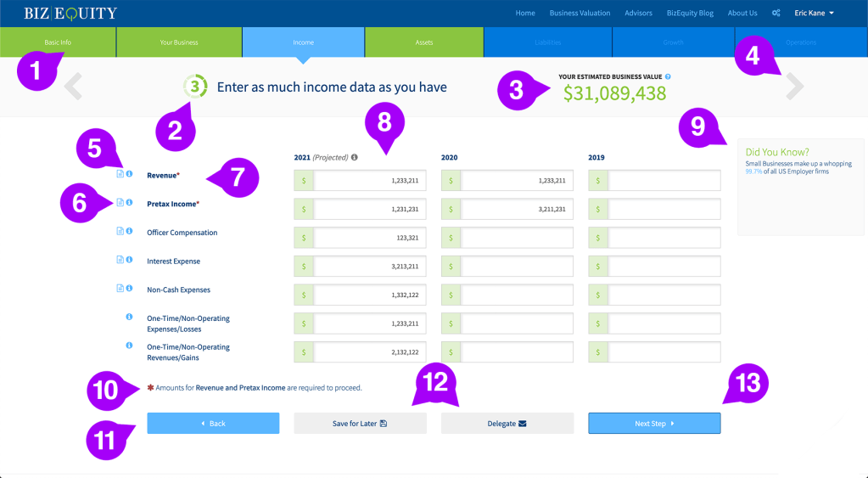Image resolution: width=868 pixels, height=478 pixels.
Task: Switch to the Assets tab
Action: pyautogui.click(x=423, y=42)
